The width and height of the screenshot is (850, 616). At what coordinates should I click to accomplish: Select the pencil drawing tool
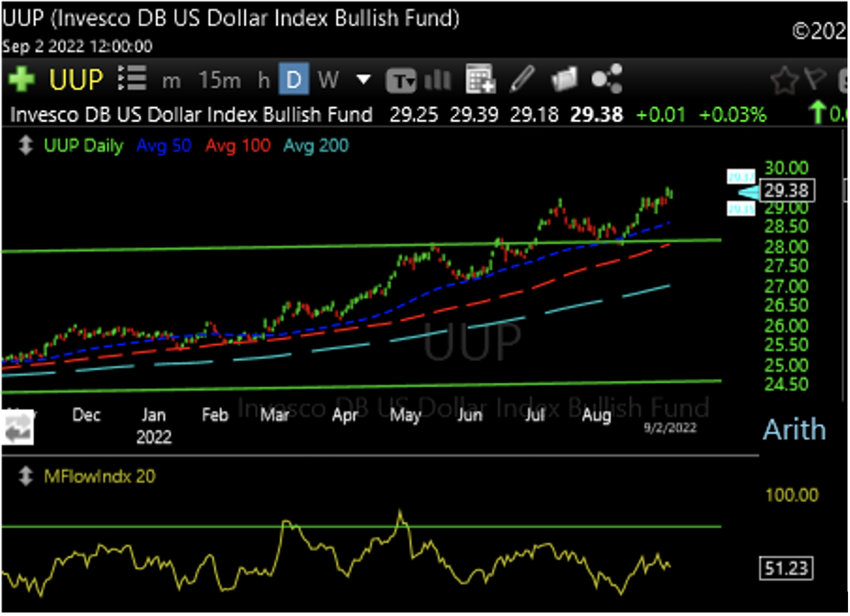pos(522,79)
